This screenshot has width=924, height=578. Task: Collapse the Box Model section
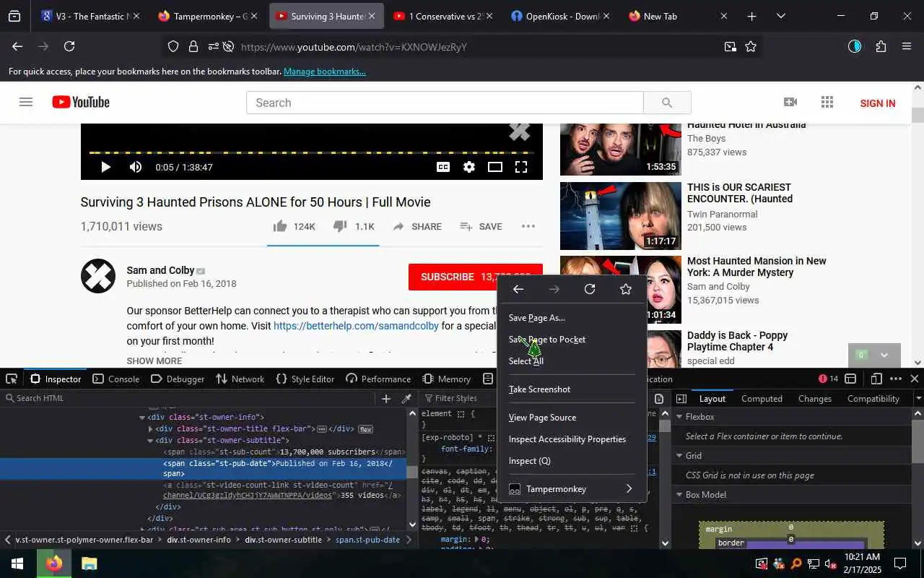(x=679, y=495)
